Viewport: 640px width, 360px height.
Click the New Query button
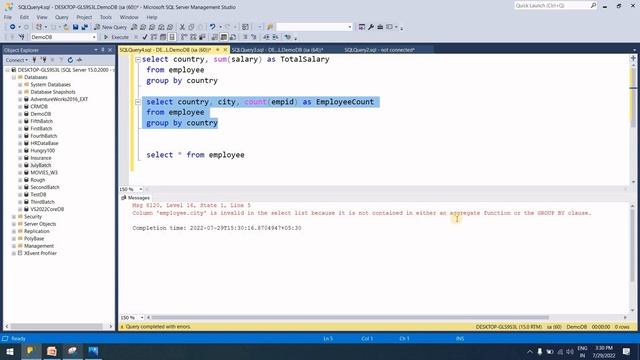(x=110, y=27)
